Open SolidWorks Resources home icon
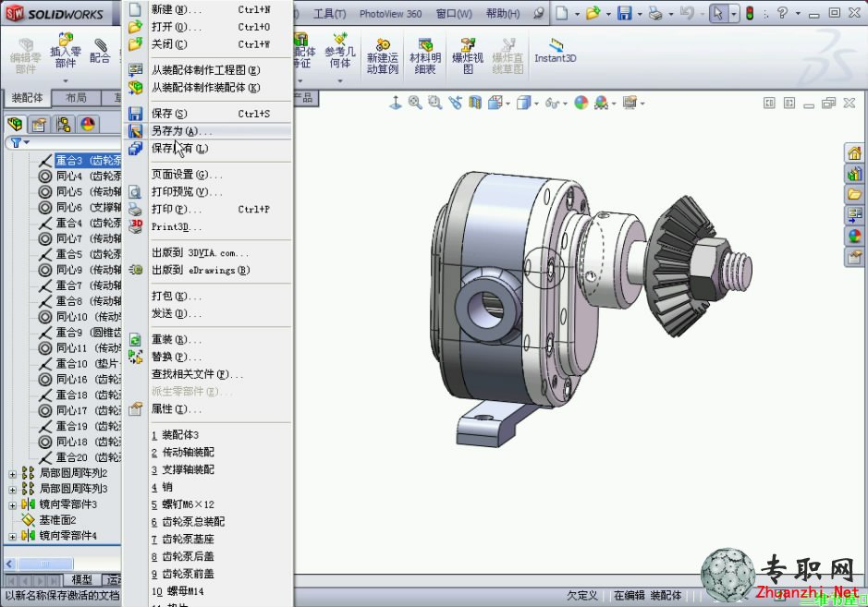The height and width of the screenshot is (607, 868). (854, 152)
